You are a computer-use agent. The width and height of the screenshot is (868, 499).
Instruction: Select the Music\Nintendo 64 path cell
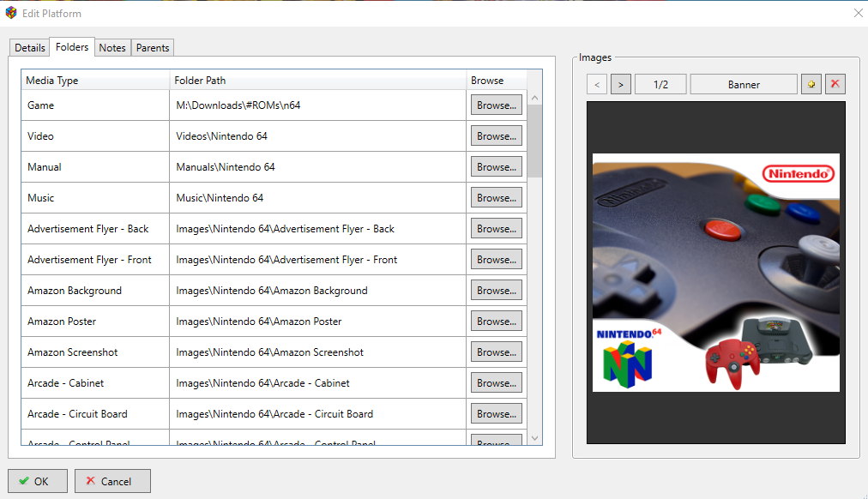[317, 197]
